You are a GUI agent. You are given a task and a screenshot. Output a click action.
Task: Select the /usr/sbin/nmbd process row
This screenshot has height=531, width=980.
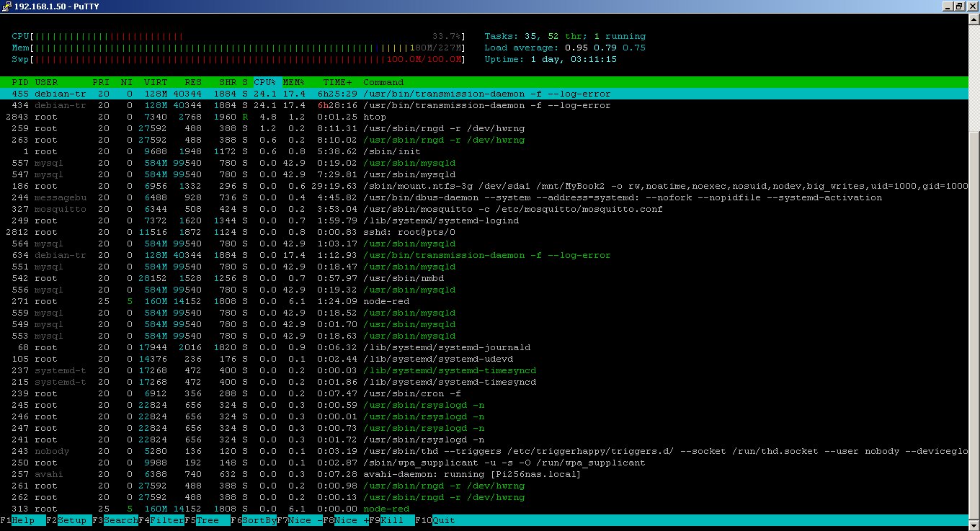pos(484,278)
